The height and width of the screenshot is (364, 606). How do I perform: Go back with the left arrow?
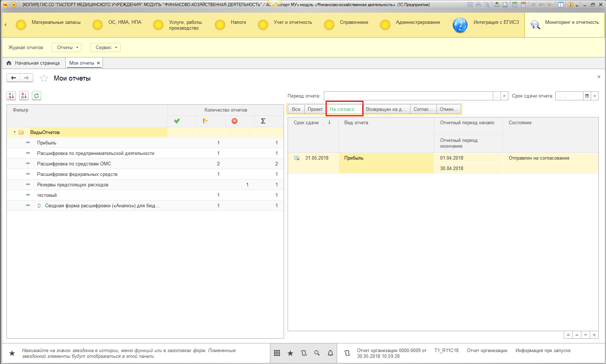click(x=13, y=78)
